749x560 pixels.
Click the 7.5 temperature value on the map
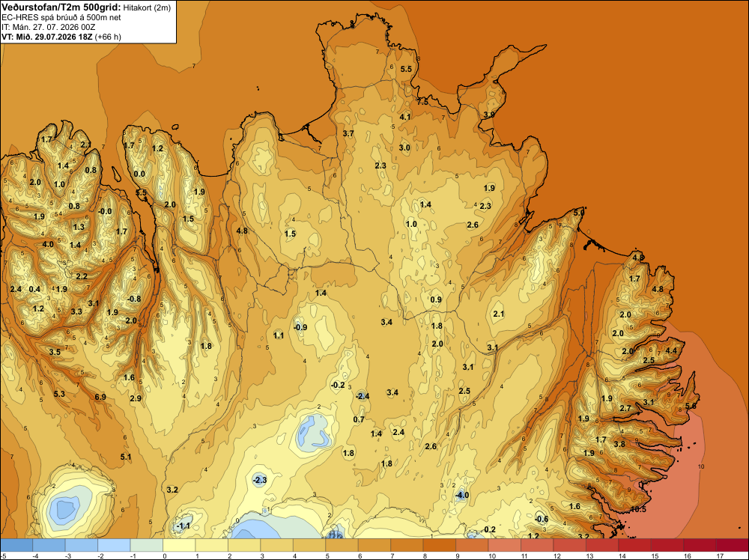[422, 102]
